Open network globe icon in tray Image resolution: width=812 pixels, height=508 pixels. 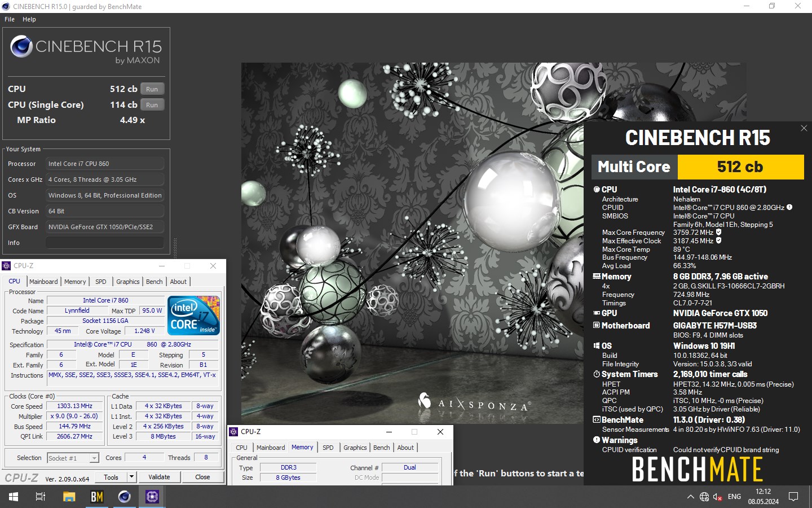point(704,497)
